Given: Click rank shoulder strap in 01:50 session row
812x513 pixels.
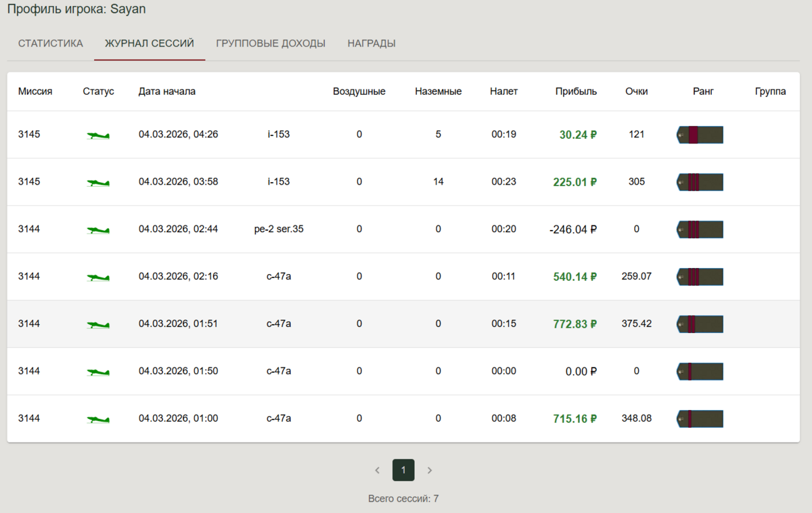Looking at the screenshot, I should point(700,372).
